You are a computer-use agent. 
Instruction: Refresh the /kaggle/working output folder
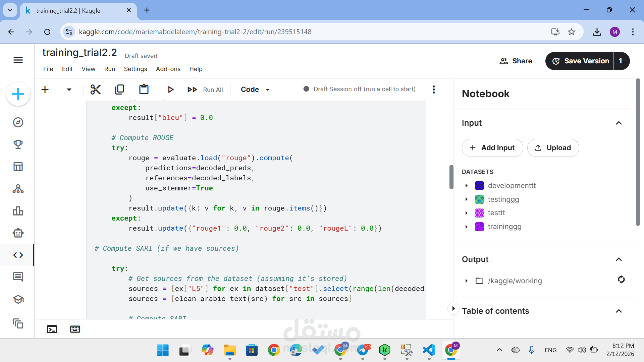[621, 280]
